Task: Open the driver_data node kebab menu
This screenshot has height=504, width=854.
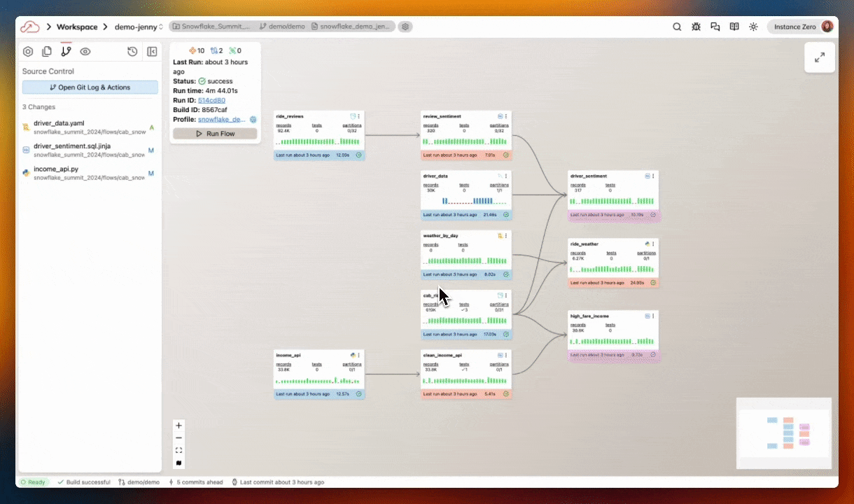Action: (506, 176)
